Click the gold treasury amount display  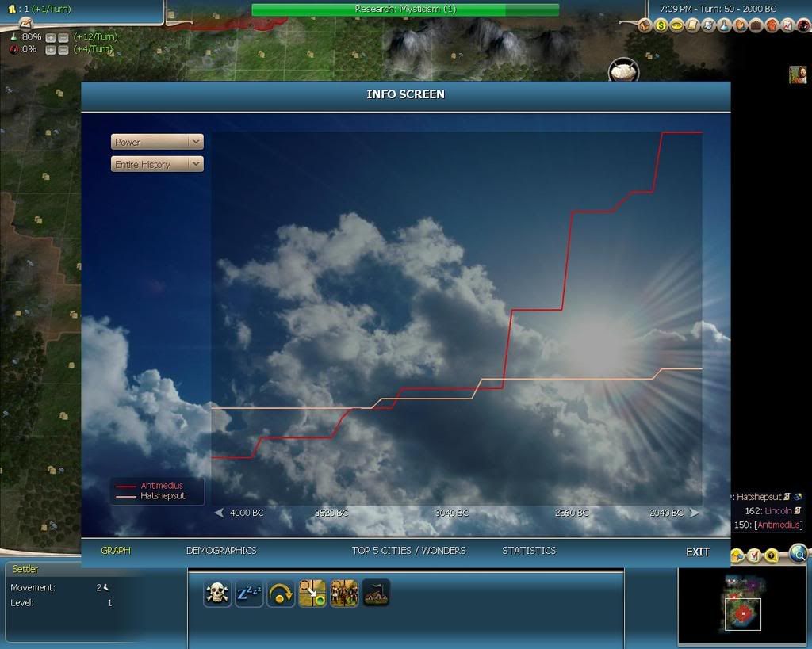(40, 9)
